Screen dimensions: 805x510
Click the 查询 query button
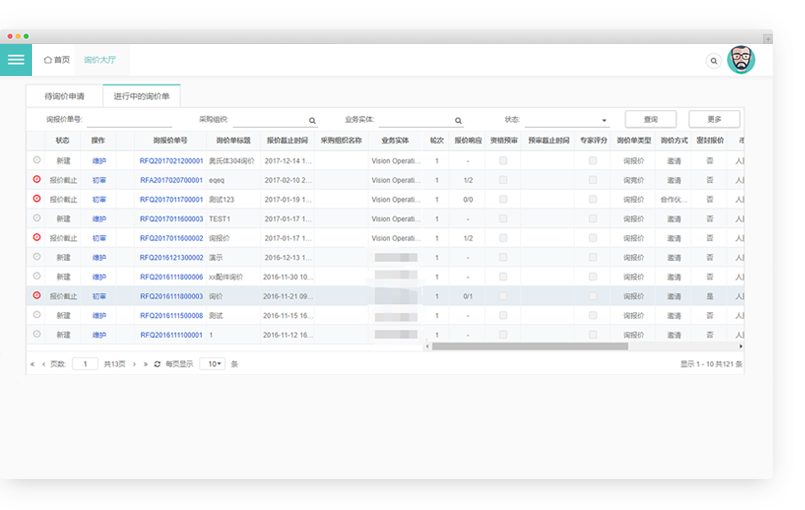[x=650, y=119]
